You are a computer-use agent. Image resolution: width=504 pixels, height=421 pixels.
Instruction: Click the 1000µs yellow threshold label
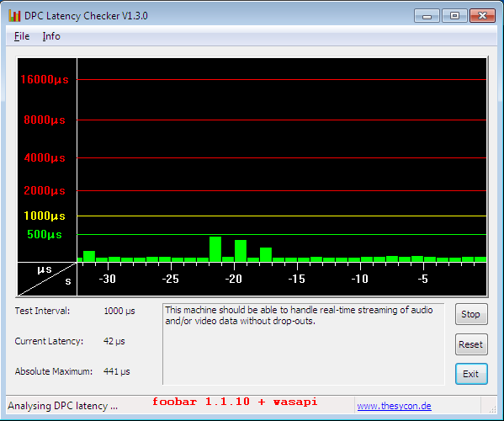(x=45, y=216)
